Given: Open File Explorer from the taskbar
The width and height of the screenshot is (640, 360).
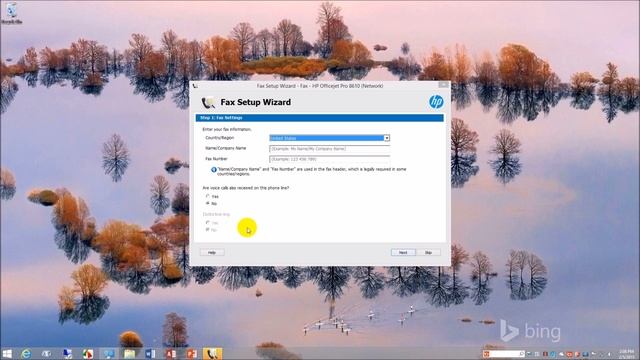Looking at the screenshot, I should pos(129,353).
